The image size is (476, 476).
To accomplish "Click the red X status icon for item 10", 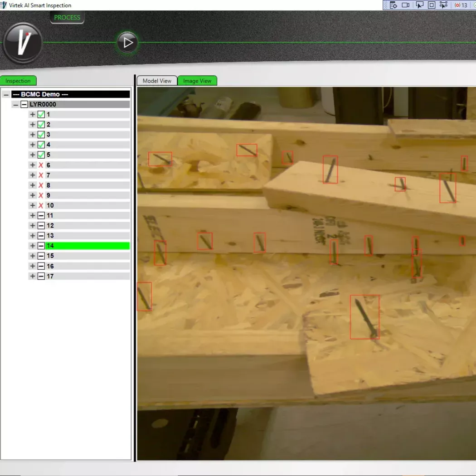I will point(41,205).
